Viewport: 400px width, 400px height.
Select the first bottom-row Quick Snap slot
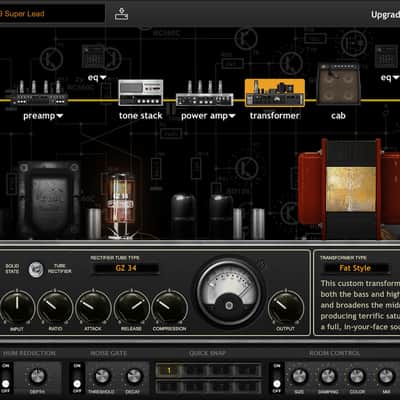[169, 386]
